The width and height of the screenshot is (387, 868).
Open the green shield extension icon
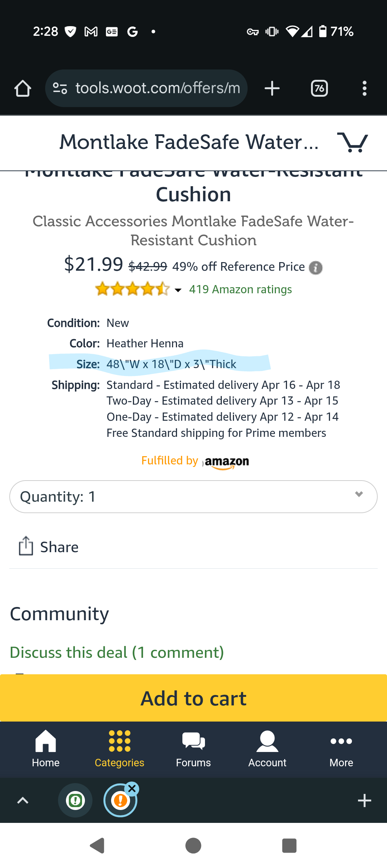[x=75, y=800]
